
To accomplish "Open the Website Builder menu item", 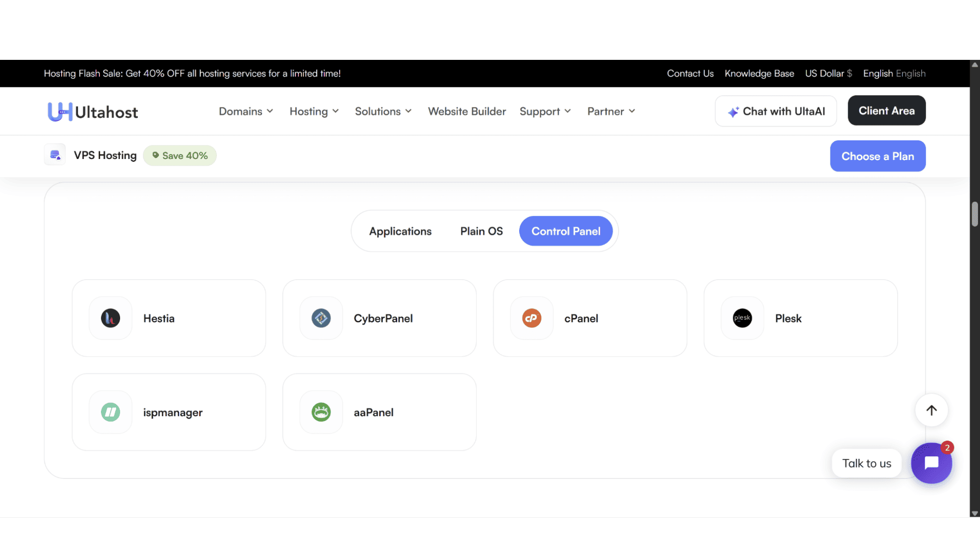I will click(467, 111).
